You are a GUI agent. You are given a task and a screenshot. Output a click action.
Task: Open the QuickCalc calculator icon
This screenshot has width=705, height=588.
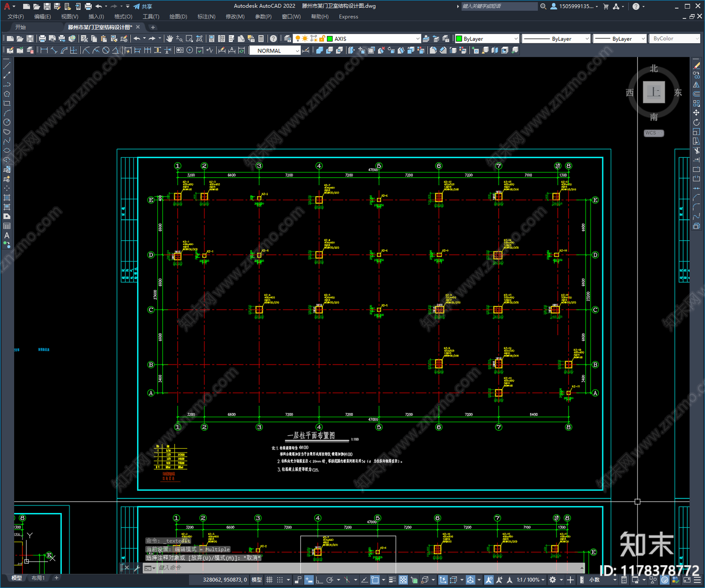(261, 39)
